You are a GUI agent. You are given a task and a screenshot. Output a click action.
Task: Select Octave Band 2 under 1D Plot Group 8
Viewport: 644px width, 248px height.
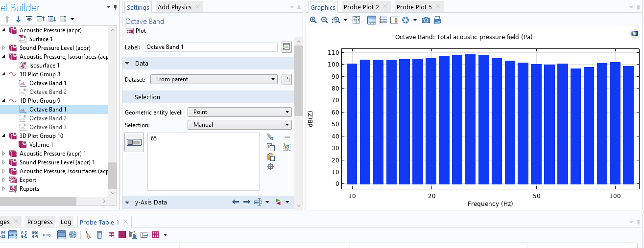coord(48,92)
